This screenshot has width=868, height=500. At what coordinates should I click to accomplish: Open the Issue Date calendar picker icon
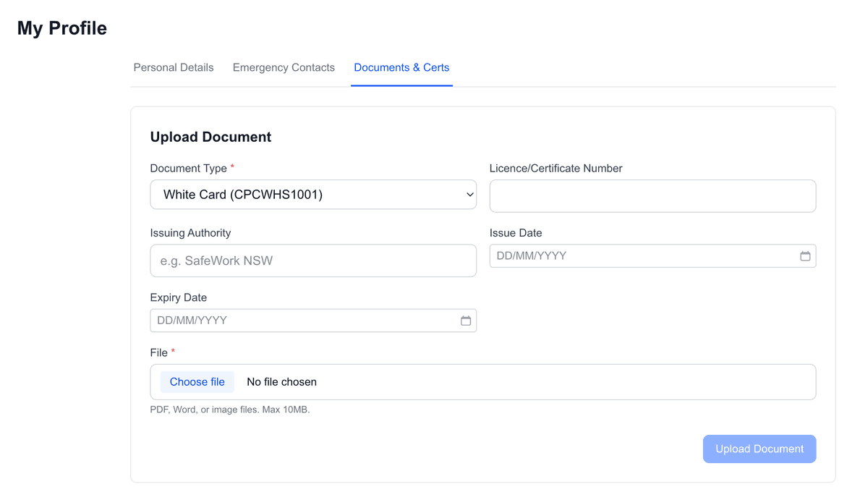tap(806, 255)
